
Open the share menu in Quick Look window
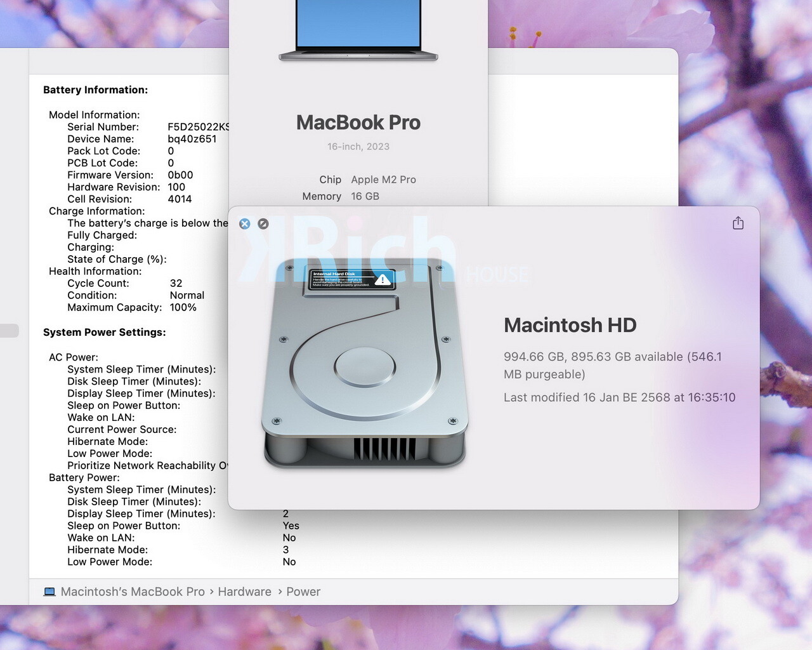click(738, 223)
